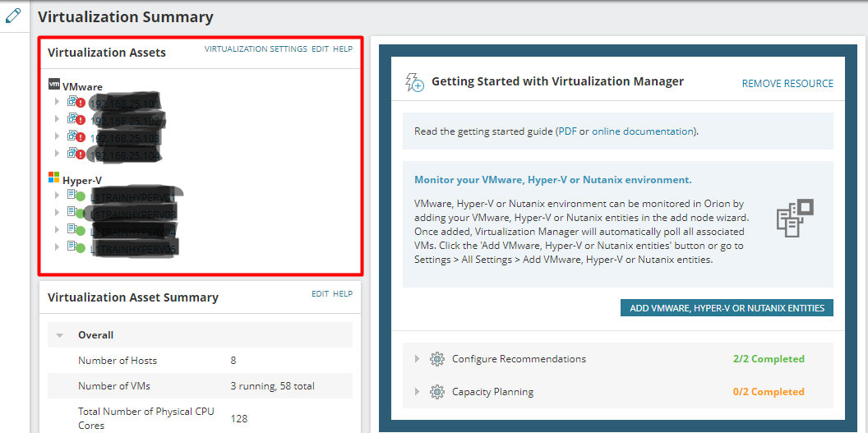Expand the 192.168.25.103 VMware node
The height and width of the screenshot is (433, 868).
[x=57, y=136]
